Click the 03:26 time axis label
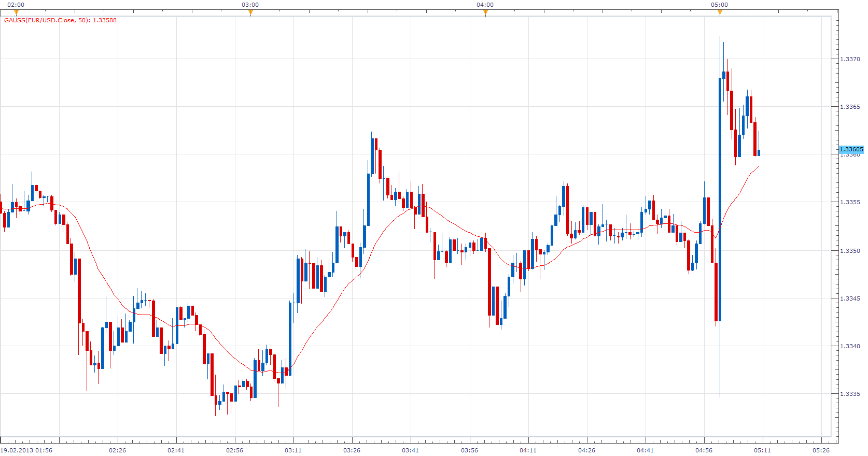The image size is (868, 456). tap(352, 450)
